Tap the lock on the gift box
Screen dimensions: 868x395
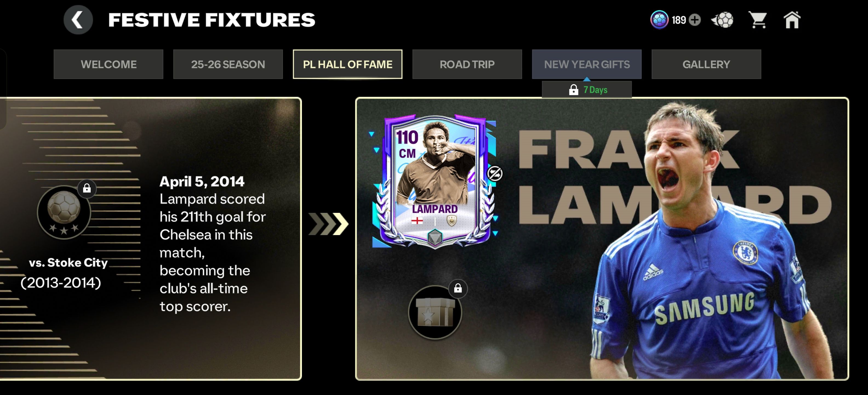(x=458, y=288)
